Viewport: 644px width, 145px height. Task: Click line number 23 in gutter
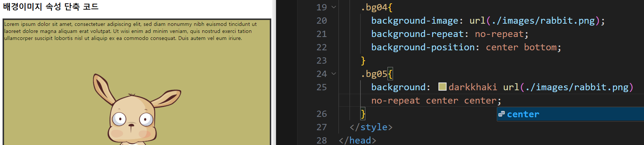tap(321, 60)
